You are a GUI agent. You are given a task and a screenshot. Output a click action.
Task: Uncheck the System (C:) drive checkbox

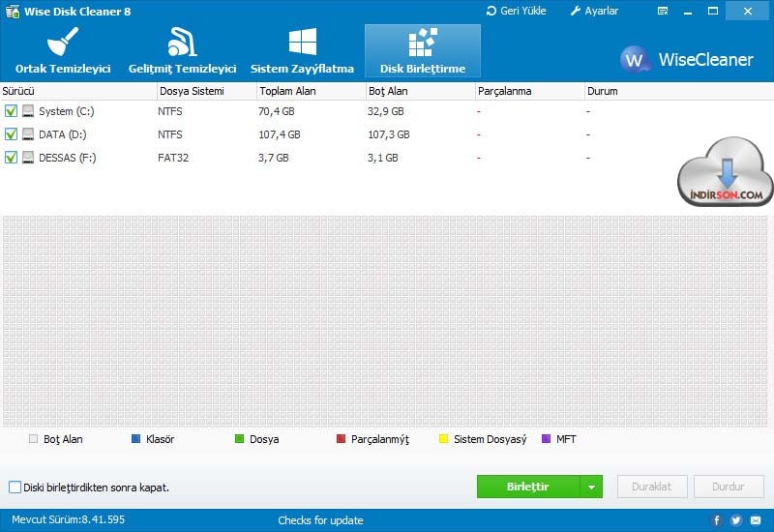click(x=11, y=111)
